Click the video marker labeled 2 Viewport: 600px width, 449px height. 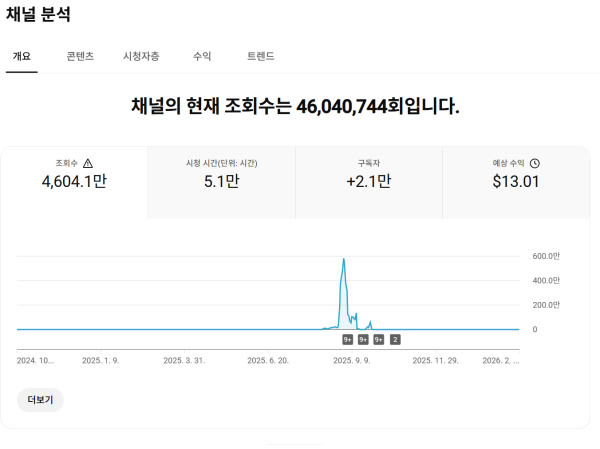click(x=395, y=340)
